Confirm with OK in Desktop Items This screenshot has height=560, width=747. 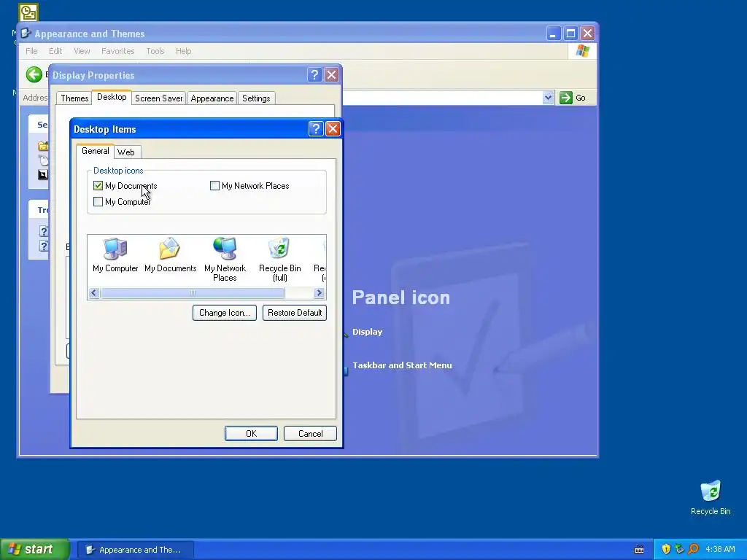[251, 433]
